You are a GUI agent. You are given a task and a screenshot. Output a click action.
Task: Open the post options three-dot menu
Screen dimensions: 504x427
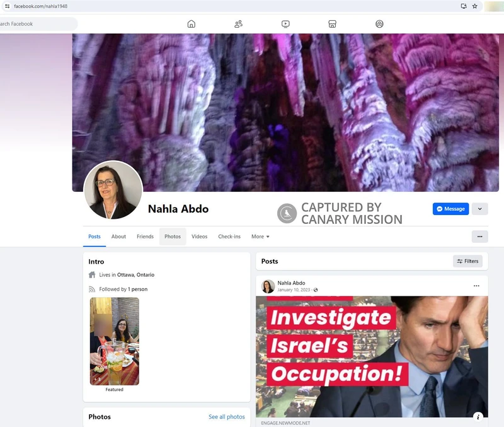coord(476,286)
